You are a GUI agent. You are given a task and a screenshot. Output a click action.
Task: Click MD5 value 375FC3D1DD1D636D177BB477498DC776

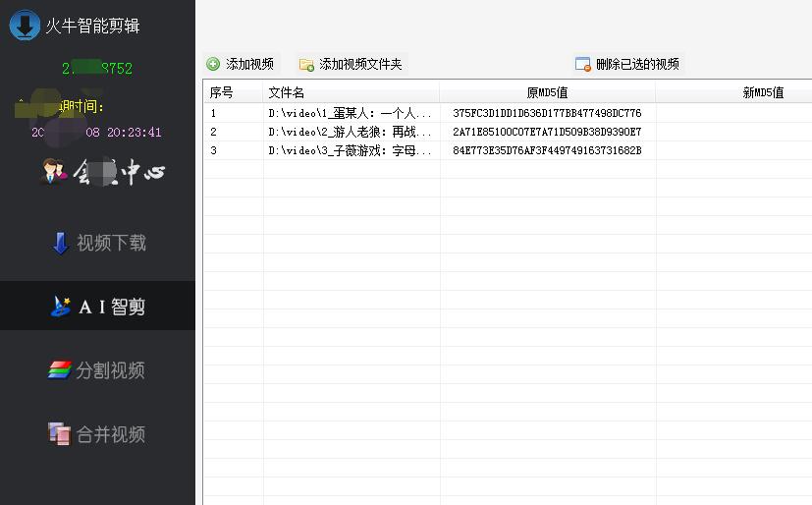point(547,113)
